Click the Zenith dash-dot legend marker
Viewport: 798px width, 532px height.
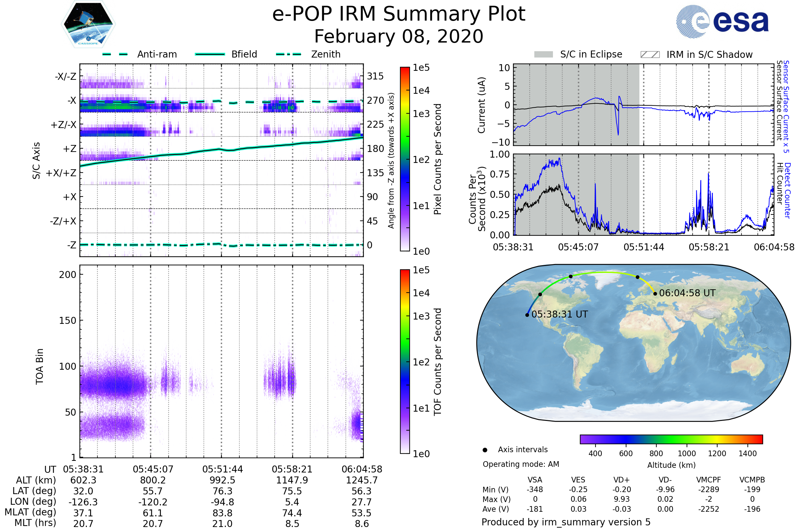tap(289, 54)
